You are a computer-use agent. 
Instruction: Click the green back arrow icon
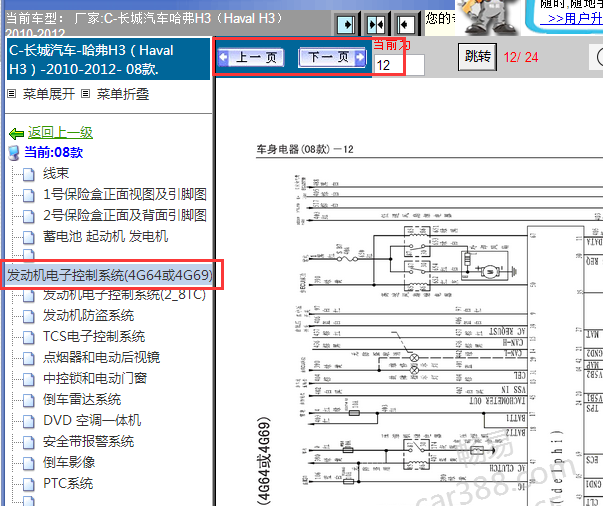(17, 133)
